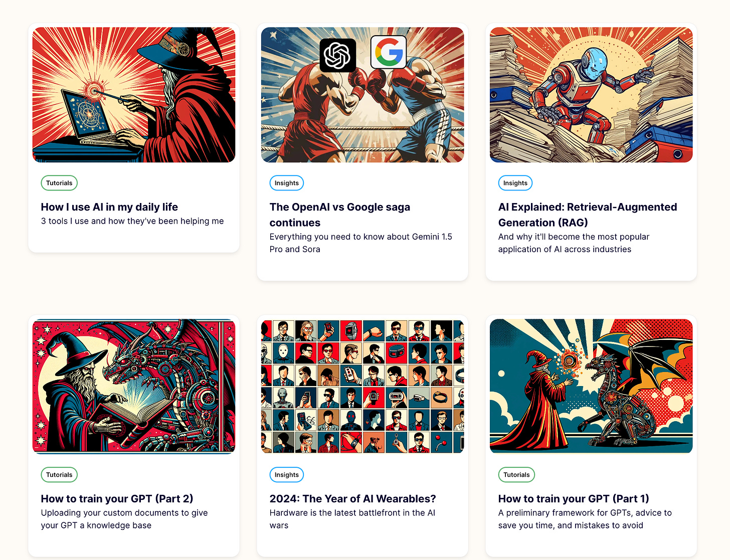Screen dimensions: 730x560
Task: Open 'How to train your GPT (Part 1)'
Action: (574, 499)
